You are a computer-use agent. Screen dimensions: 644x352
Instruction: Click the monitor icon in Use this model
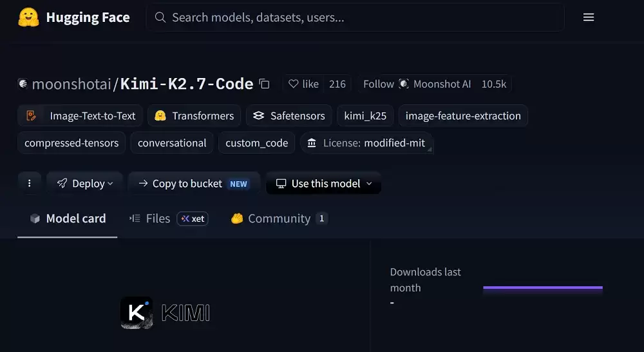coord(281,183)
